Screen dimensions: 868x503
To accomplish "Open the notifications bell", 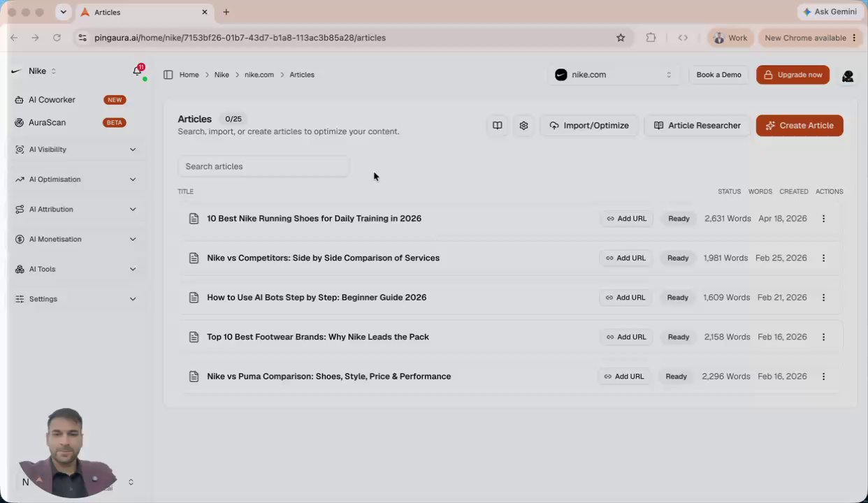I will [138, 71].
